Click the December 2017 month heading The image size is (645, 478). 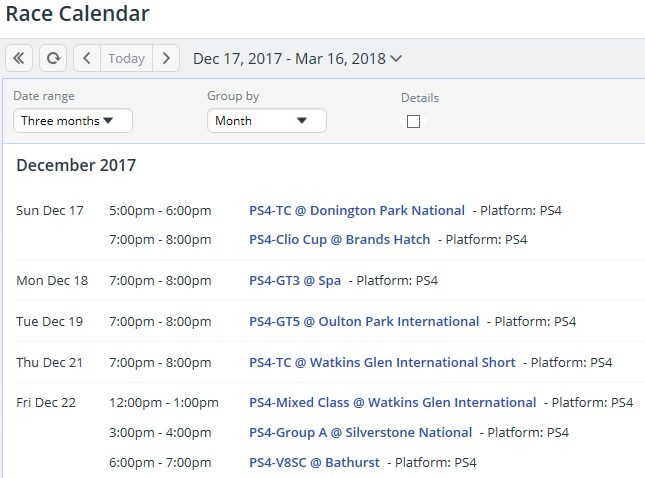(x=76, y=165)
